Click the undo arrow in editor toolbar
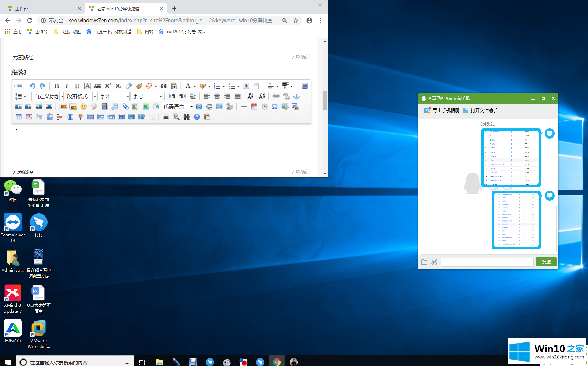The height and width of the screenshot is (366, 588). point(32,86)
